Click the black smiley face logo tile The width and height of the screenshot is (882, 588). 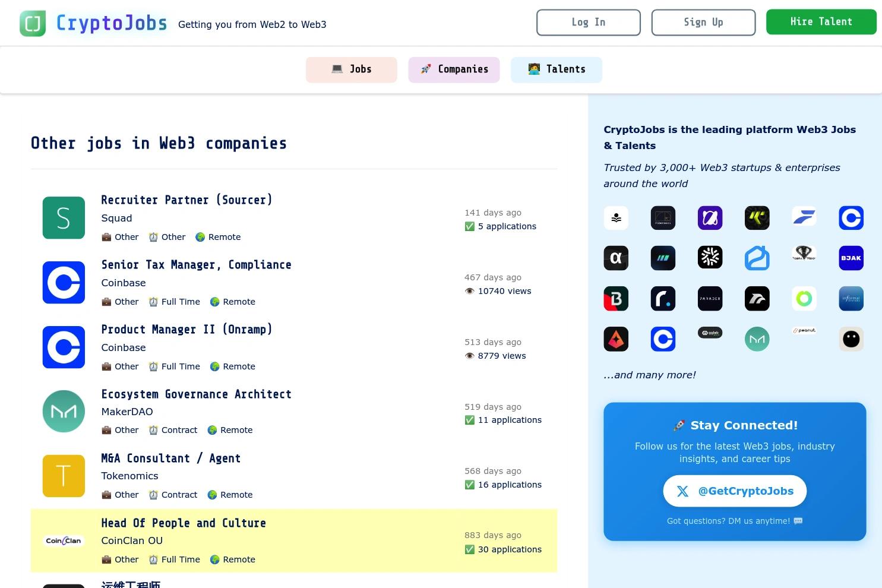[x=851, y=339]
